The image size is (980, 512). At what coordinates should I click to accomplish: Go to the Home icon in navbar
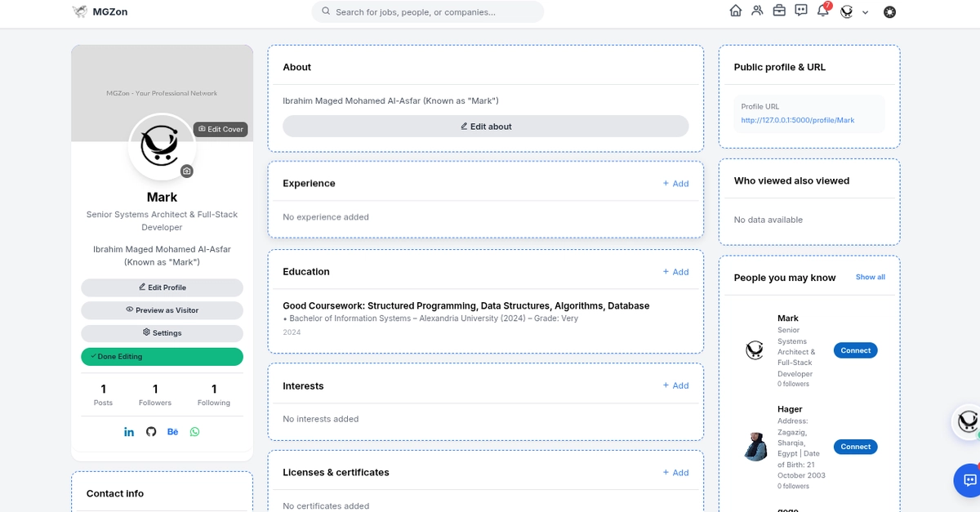736,11
